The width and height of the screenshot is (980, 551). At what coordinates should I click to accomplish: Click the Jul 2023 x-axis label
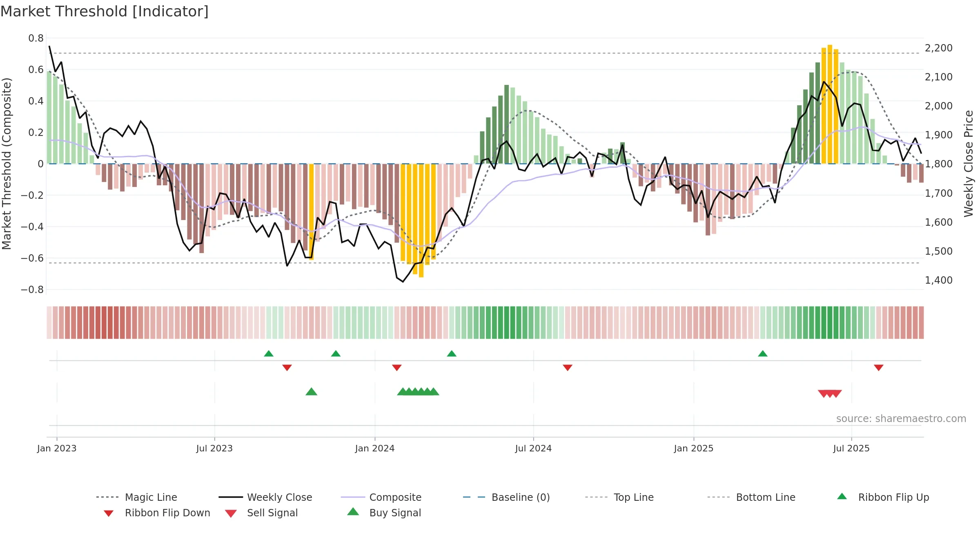(214, 449)
